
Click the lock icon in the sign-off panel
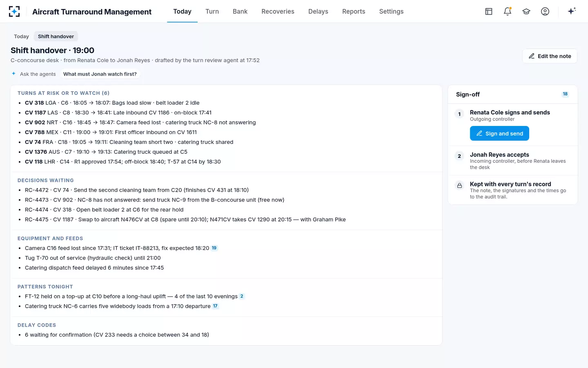click(459, 185)
